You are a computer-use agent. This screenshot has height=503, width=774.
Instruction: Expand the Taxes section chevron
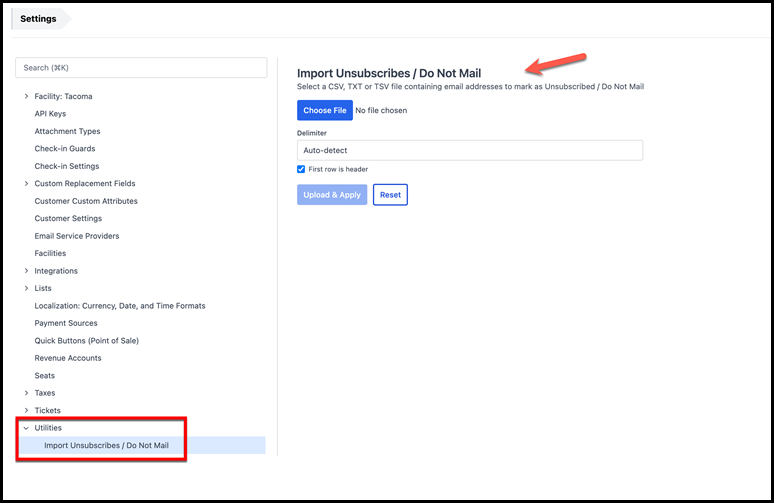point(26,393)
